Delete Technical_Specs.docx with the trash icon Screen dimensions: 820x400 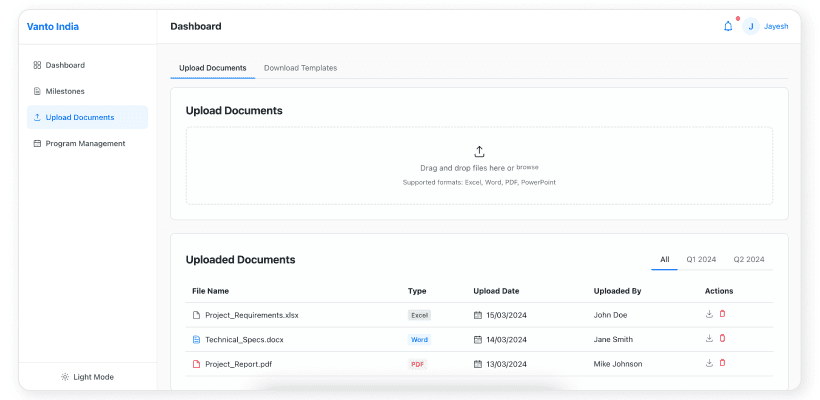tap(722, 338)
